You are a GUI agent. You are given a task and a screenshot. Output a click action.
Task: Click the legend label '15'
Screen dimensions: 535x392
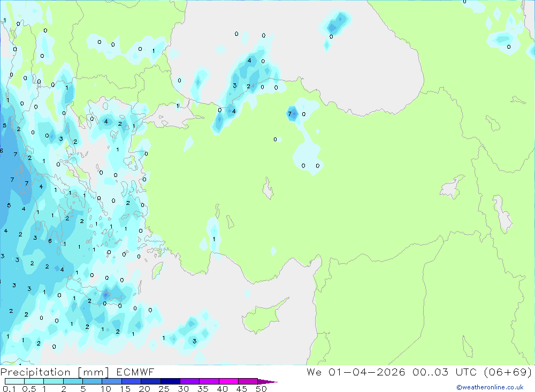coord(125,389)
